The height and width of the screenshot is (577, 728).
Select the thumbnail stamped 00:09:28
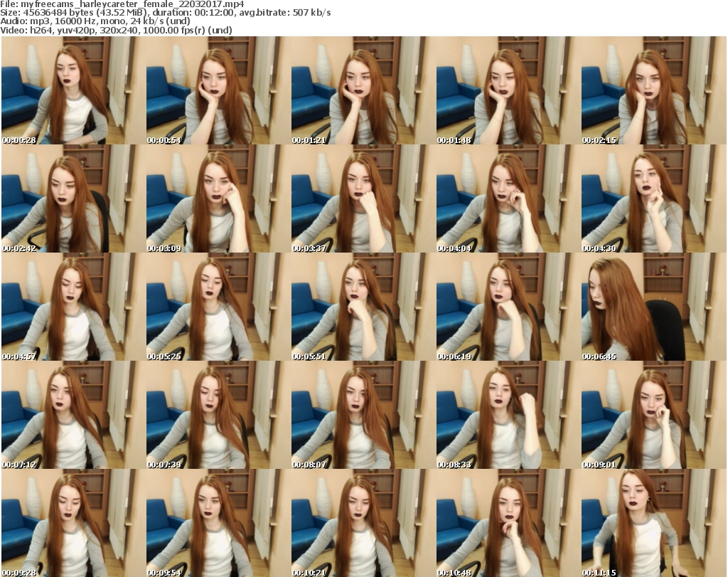pos(73,523)
